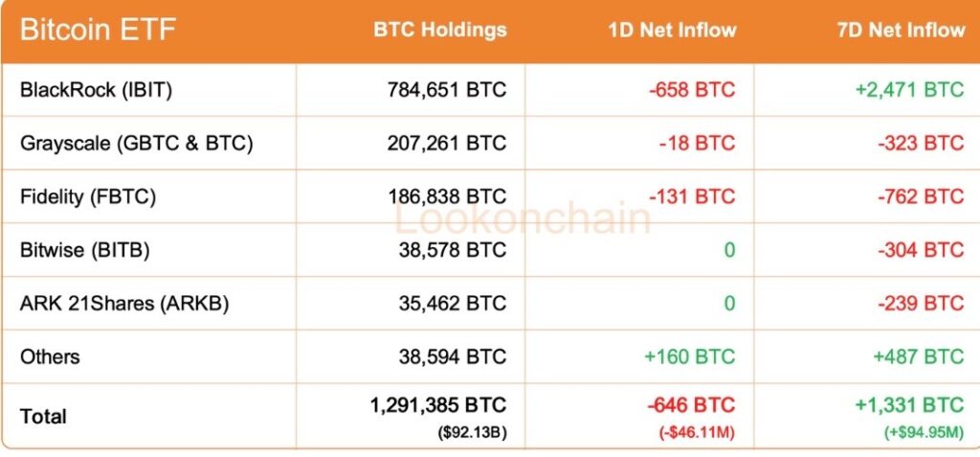Click the +160 BTC Others inflow value
The height and width of the screenshot is (457, 980).
click(x=690, y=356)
